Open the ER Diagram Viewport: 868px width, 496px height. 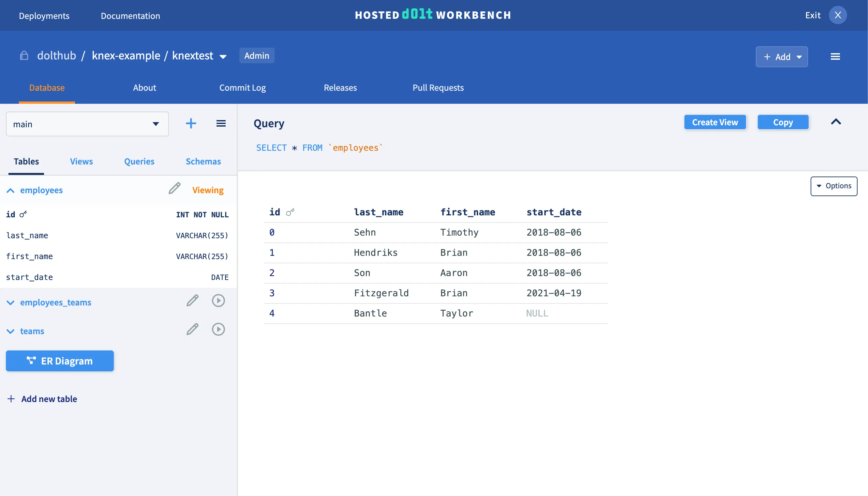(x=60, y=361)
